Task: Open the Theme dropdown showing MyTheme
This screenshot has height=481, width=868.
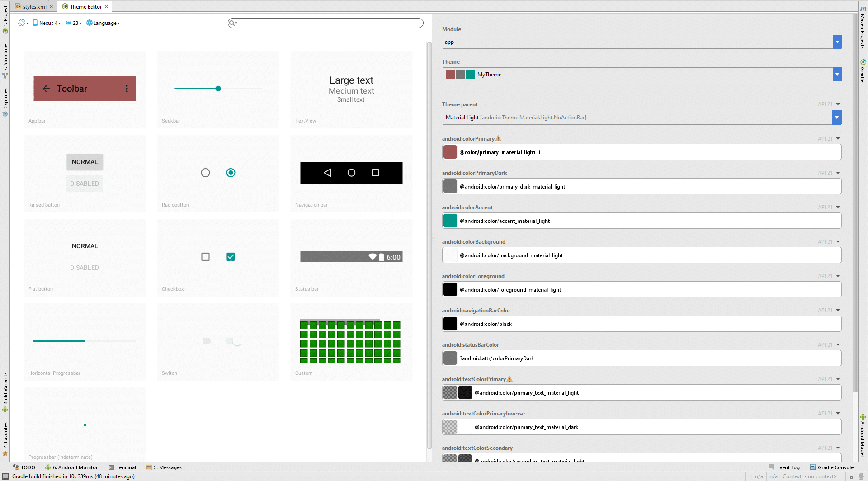Action: point(837,74)
